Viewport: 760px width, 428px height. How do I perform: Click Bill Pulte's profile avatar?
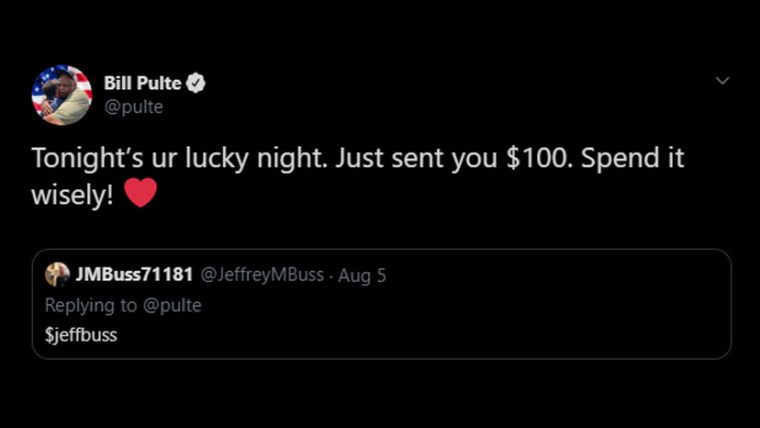62,95
